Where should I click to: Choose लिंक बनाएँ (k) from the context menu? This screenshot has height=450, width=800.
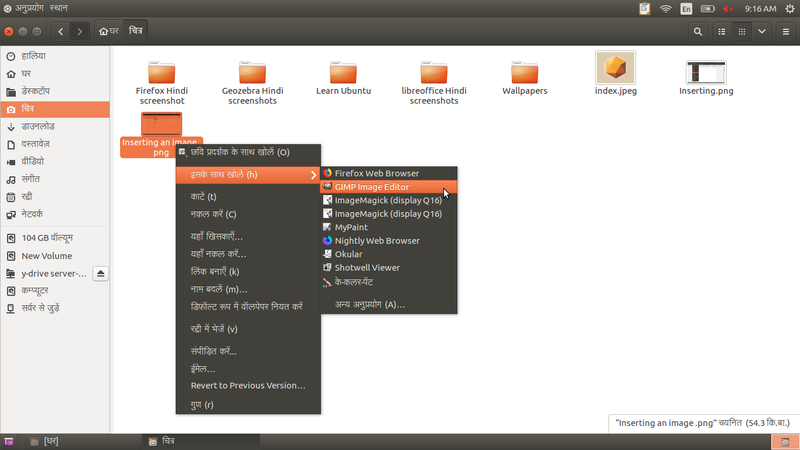pyautogui.click(x=248, y=271)
